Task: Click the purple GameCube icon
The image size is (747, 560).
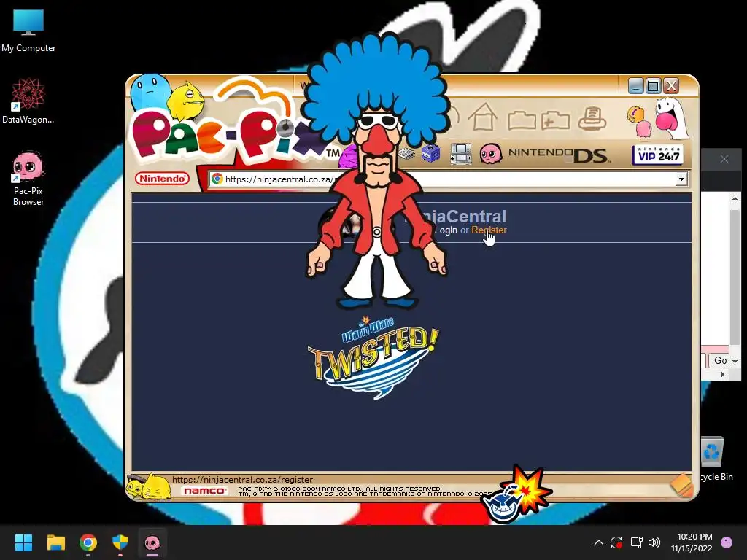Action: pyautogui.click(x=430, y=153)
